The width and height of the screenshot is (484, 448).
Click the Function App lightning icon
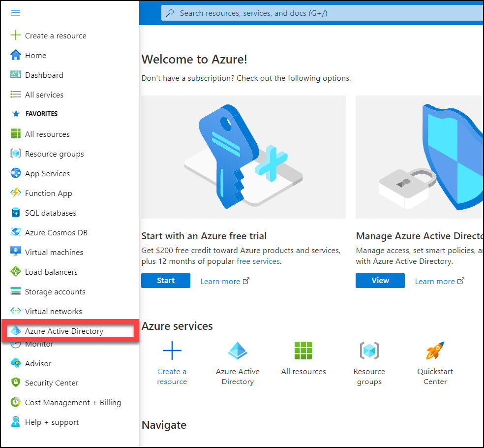tap(15, 193)
